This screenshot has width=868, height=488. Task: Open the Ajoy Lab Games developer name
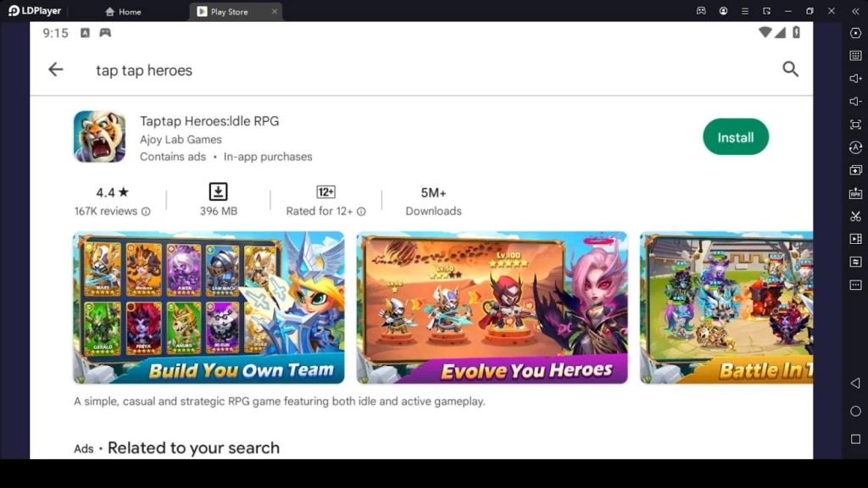click(x=181, y=140)
